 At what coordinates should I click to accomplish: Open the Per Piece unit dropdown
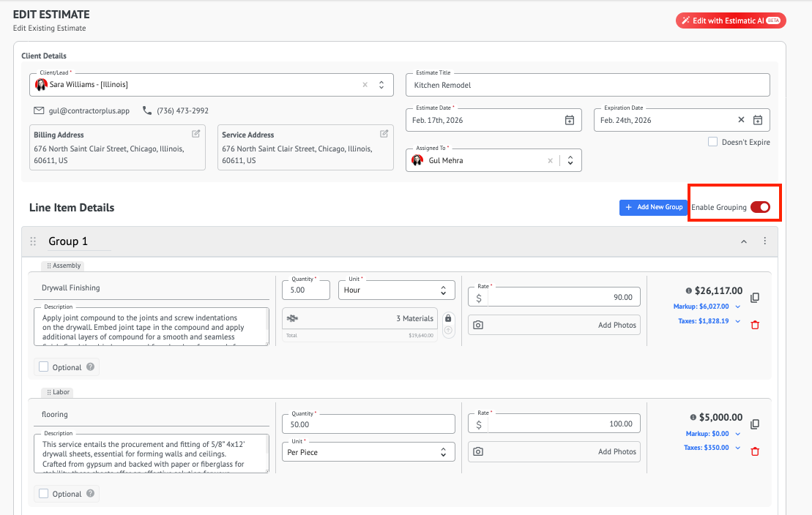(368, 452)
